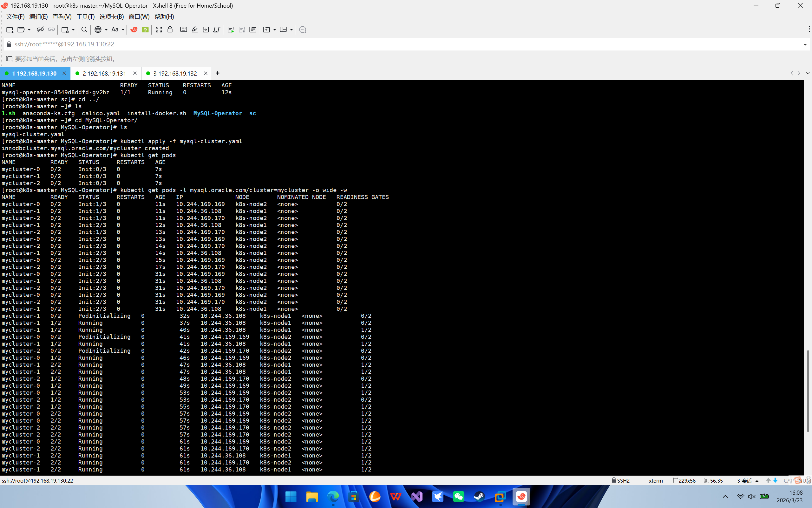The width and height of the screenshot is (812, 508).
Task: Click the speech bubble chat icon
Action: (303, 30)
